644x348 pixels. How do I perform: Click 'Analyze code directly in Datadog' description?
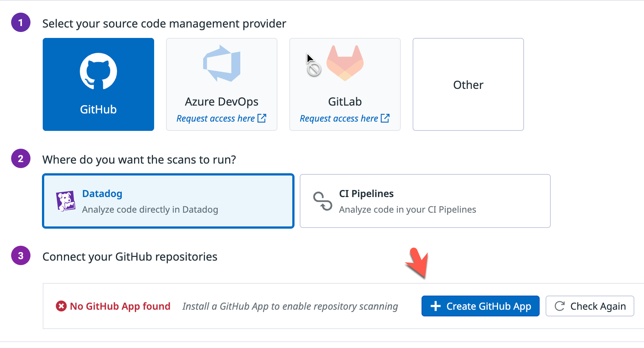[150, 209]
